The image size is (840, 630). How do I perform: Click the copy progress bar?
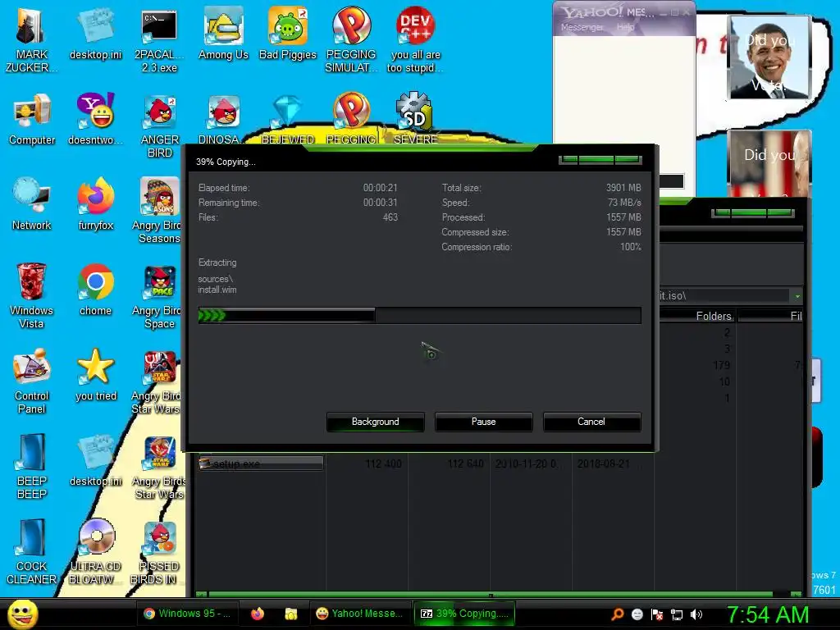419,315
